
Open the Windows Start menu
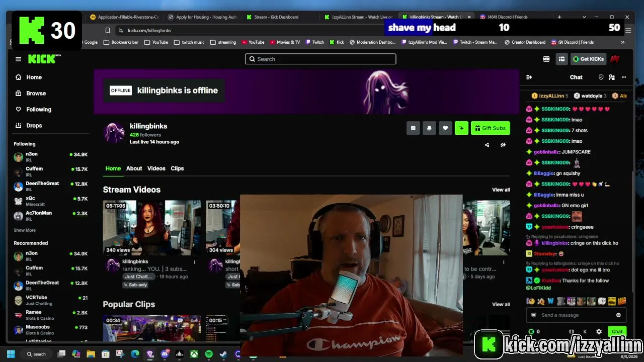coord(11,354)
